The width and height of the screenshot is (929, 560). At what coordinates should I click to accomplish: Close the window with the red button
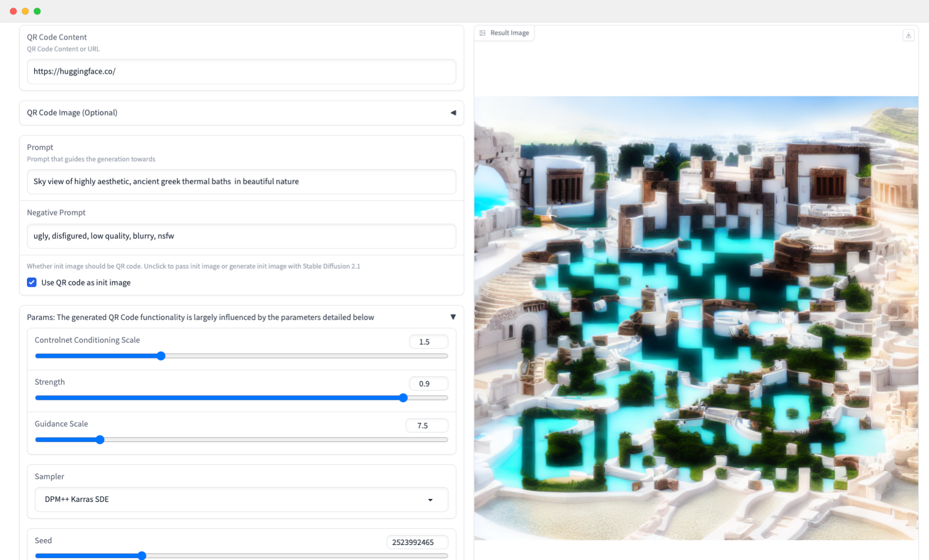coord(13,11)
